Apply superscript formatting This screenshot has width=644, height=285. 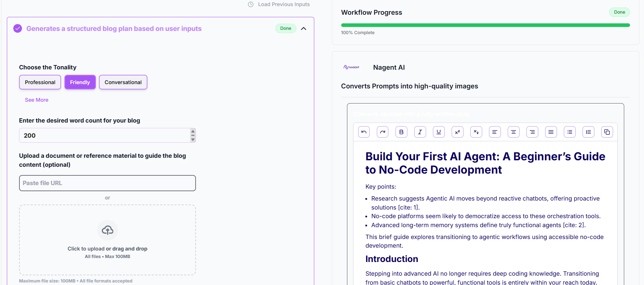[x=457, y=132]
